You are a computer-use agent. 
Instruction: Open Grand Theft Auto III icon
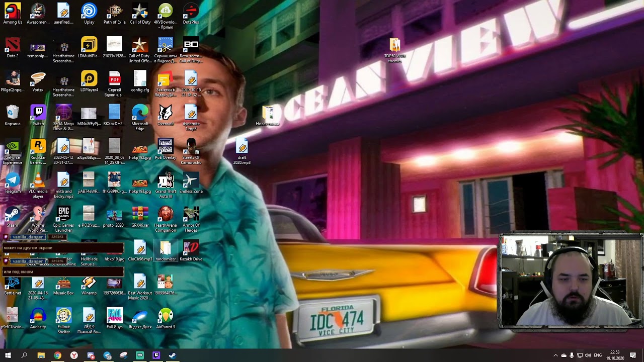coord(166,186)
